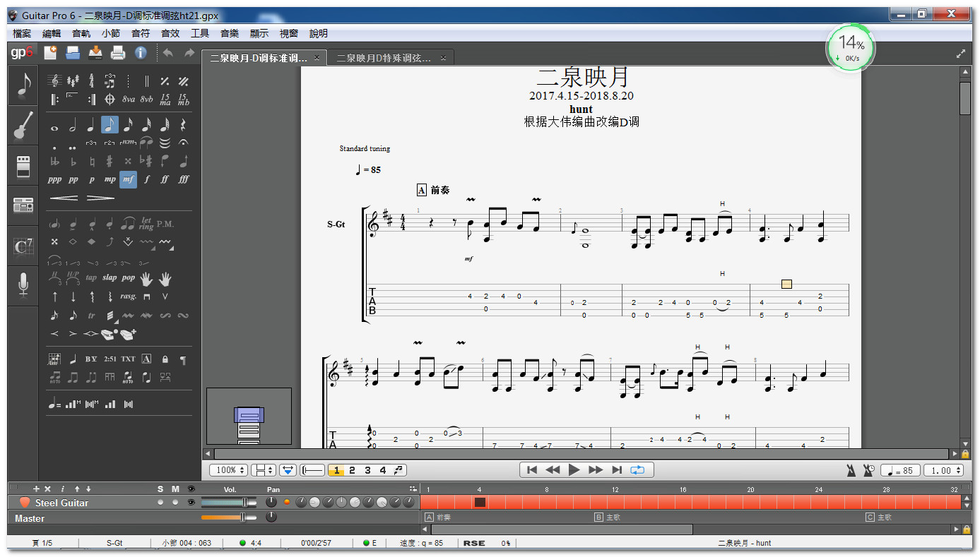Insert free text with the TXT tool
This screenshot has width=980, height=557.
click(128, 359)
